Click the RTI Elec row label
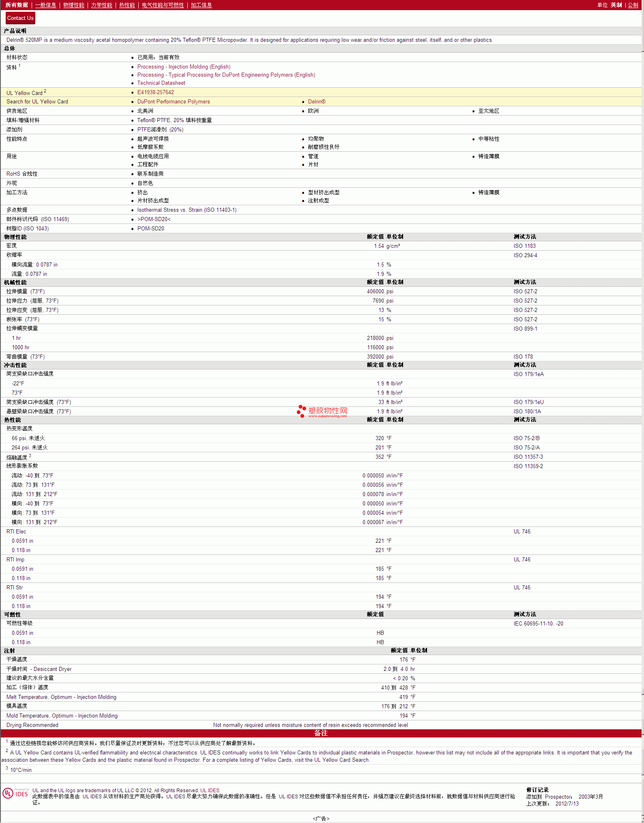This screenshot has height=823, width=644. click(x=16, y=532)
